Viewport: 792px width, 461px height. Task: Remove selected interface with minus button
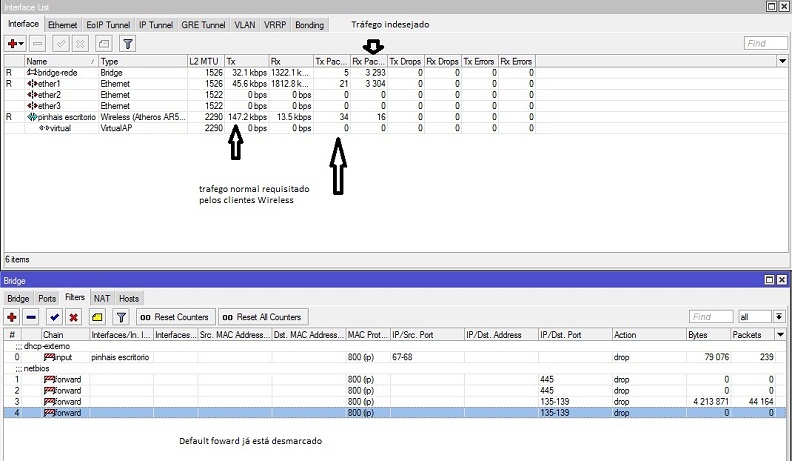37,44
